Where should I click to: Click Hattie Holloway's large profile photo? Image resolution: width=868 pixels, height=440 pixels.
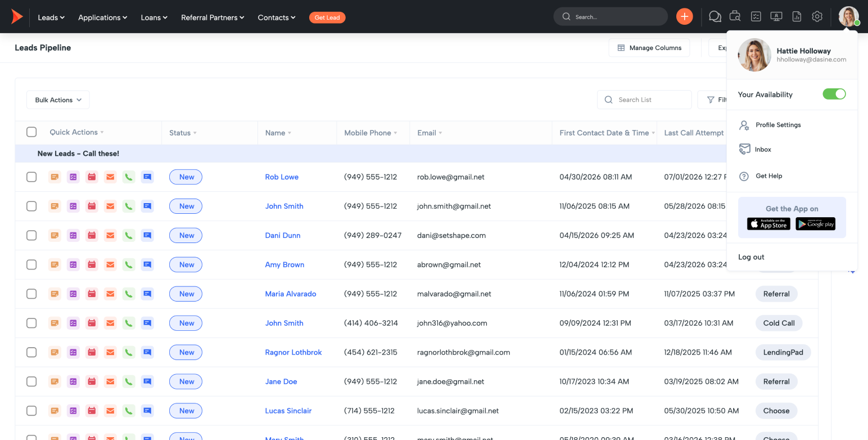pyautogui.click(x=754, y=55)
